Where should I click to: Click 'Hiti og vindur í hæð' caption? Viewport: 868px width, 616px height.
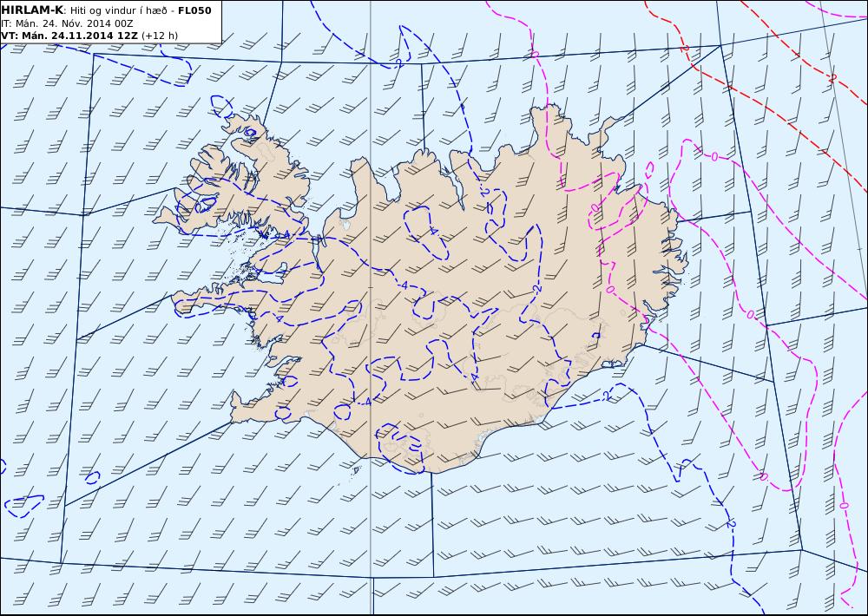tap(119, 10)
